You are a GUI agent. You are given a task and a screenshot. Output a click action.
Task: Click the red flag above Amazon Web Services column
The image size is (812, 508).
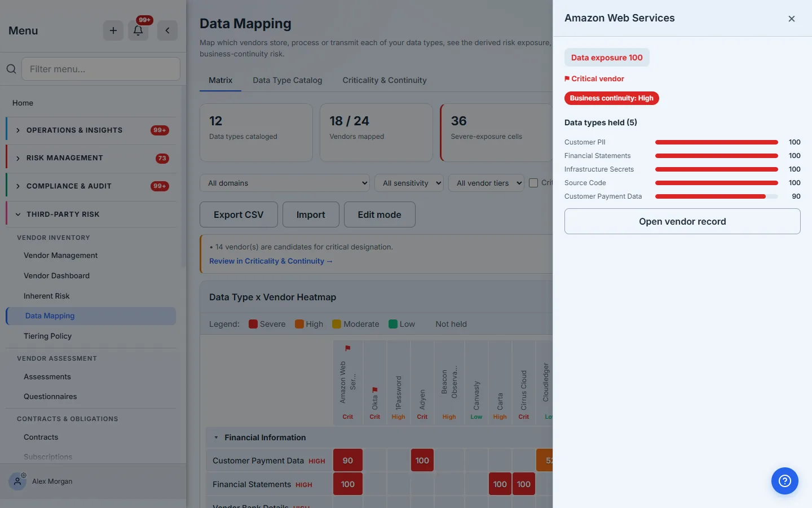[348, 348]
